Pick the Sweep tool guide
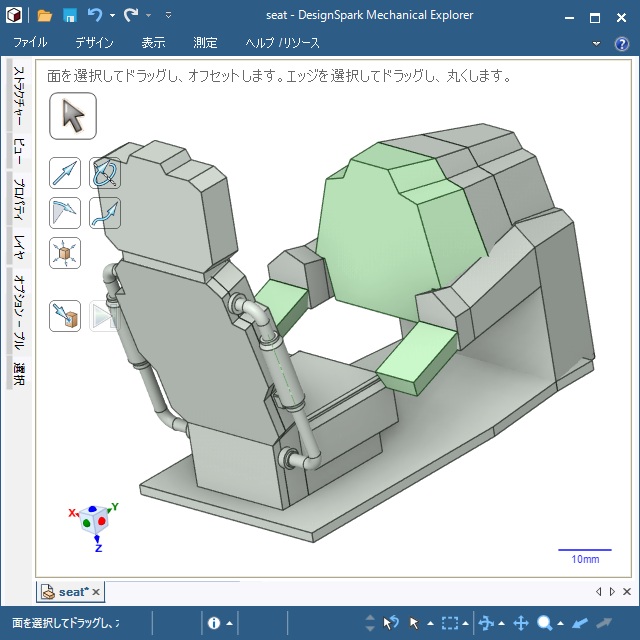This screenshot has height=640, width=640. click(x=105, y=212)
